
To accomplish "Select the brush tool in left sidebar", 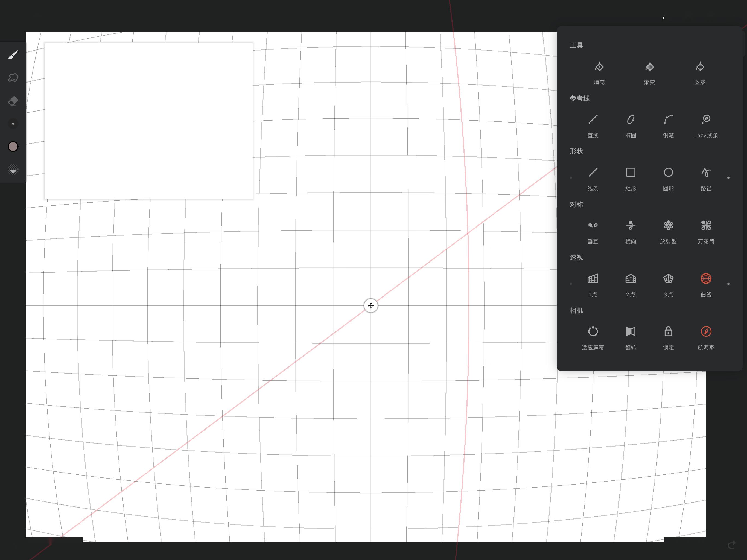I will click(x=13, y=55).
